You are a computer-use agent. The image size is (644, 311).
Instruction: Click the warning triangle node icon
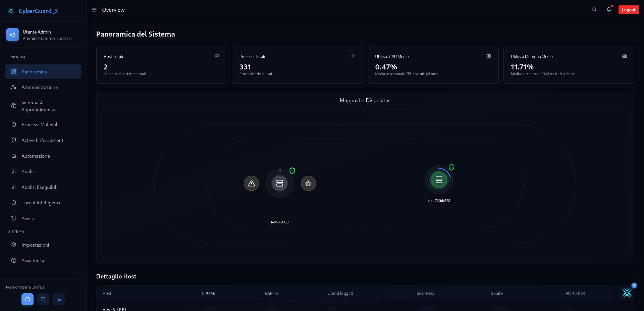pos(251,184)
